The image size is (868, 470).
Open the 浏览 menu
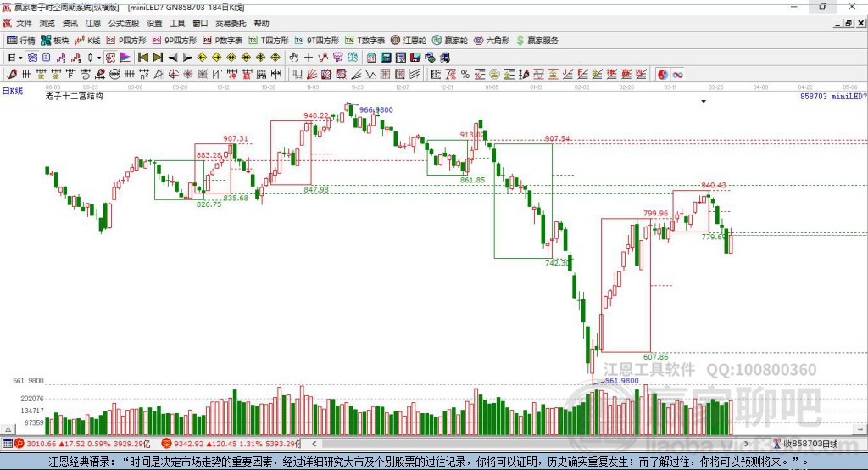(x=47, y=23)
